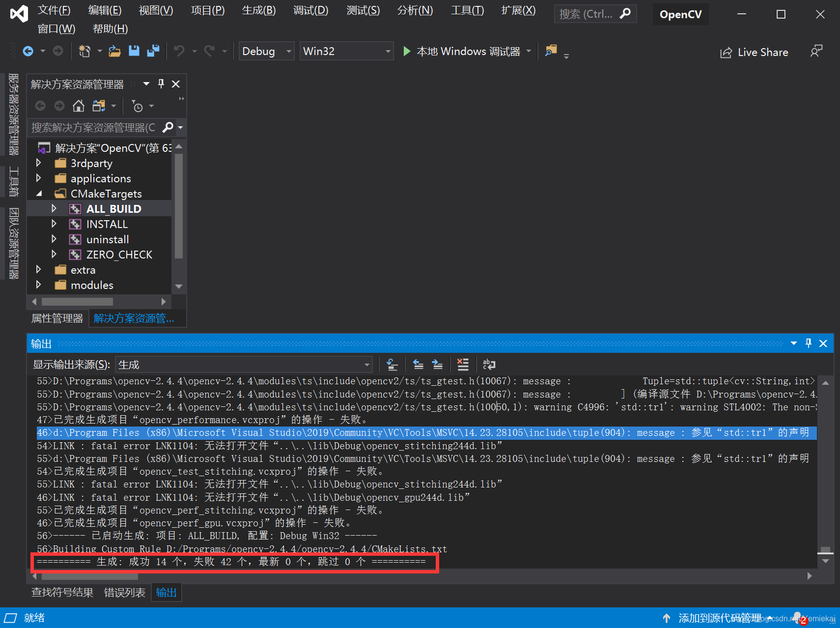Viewport: 840px width, 628px height.
Task: Click the open file folder icon
Action: (114, 51)
